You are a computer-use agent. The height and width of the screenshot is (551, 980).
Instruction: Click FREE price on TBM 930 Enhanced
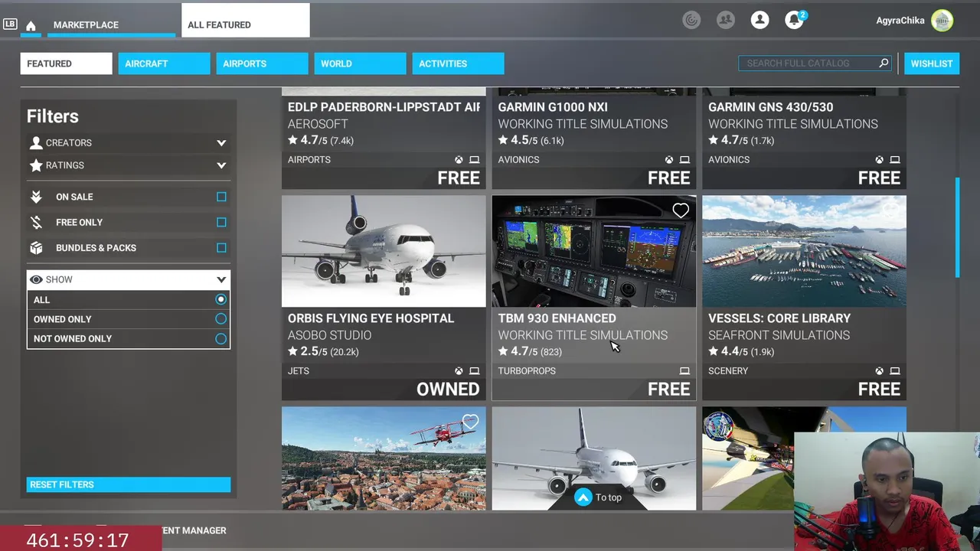(669, 389)
